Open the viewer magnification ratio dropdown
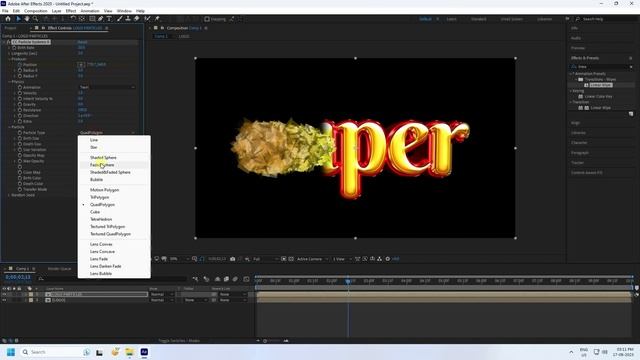 179,259
